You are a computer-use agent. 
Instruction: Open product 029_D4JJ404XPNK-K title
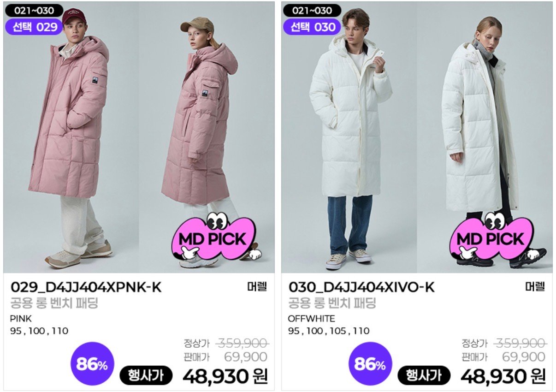86,287
